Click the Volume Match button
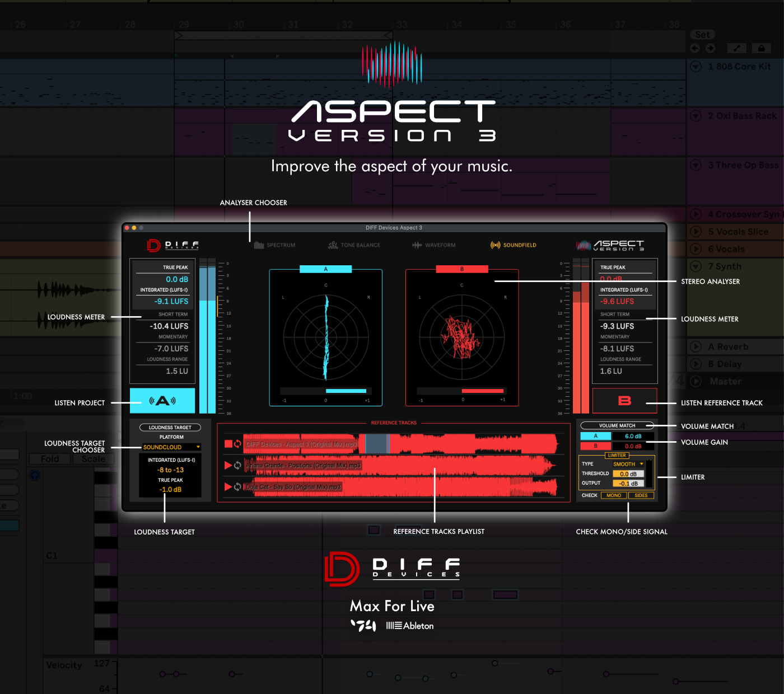Viewport: 784px width, 694px height. (x=617, y=425)
